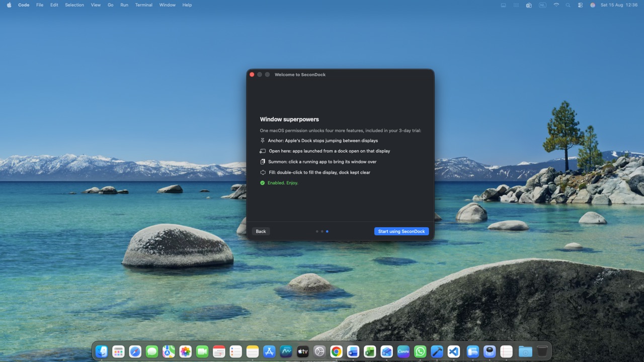Viewport: 644px width, 362px height.
Task: Open Photos from the Dock
Action: pyautogui.click(x=186, y=351)
